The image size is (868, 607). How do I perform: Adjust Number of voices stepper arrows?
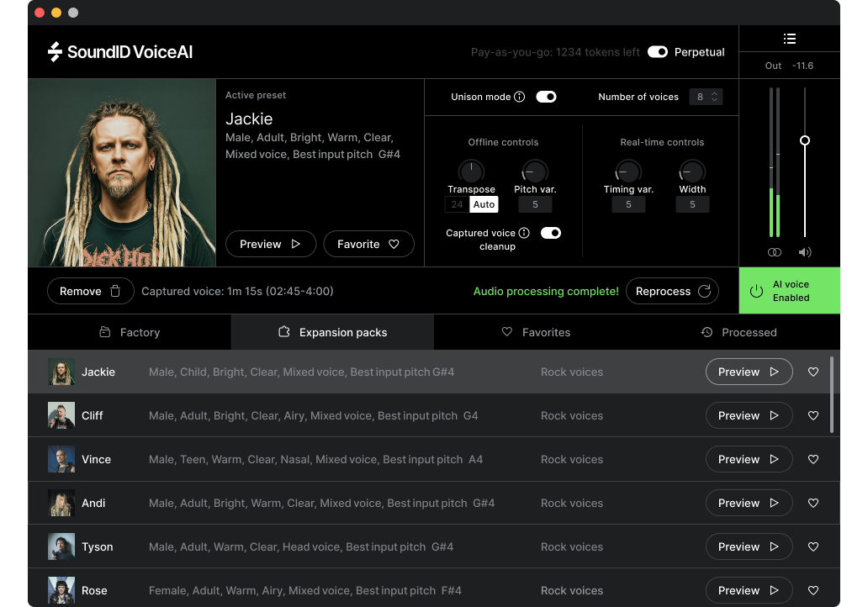click(715, 97)
